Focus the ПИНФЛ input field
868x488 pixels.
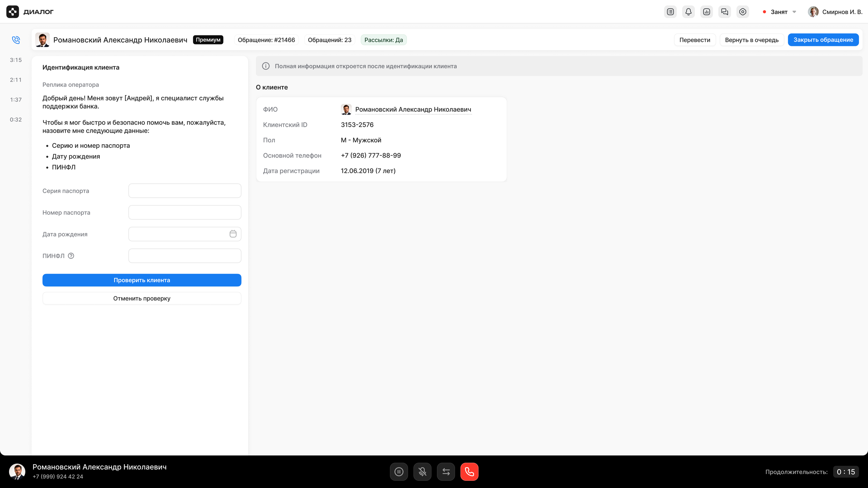pyautogui.click(x=185, y=256)
